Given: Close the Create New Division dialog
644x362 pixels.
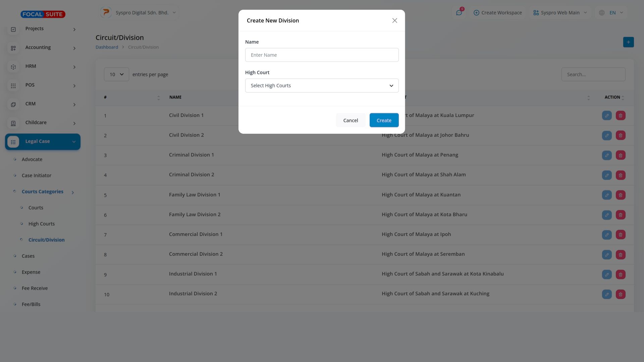Looking at the screenshot, I should (394, 20).
